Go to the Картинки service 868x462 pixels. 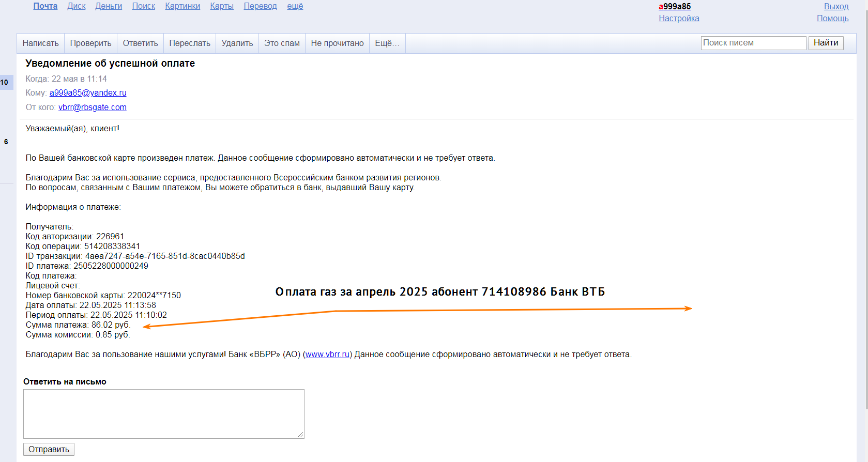tap(182, 6)
